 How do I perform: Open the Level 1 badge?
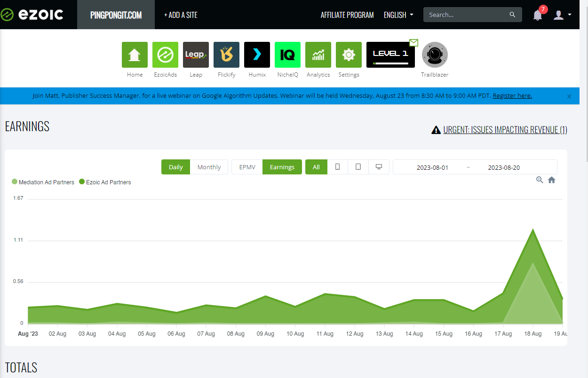pyautogui.click(x=390, y=55)
